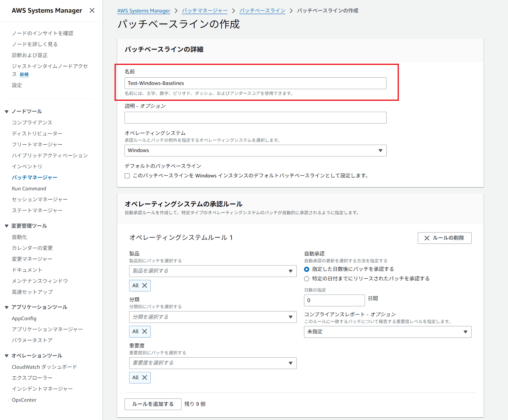Open コンプライアンス in sidebar
508x420 pixels.
click(x=32, y=123)
